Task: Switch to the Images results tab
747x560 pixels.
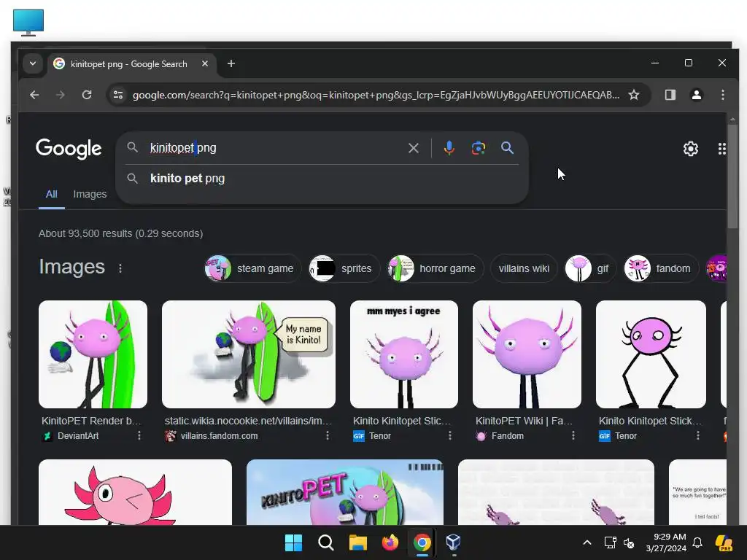Action: click(x=90, y=194)
